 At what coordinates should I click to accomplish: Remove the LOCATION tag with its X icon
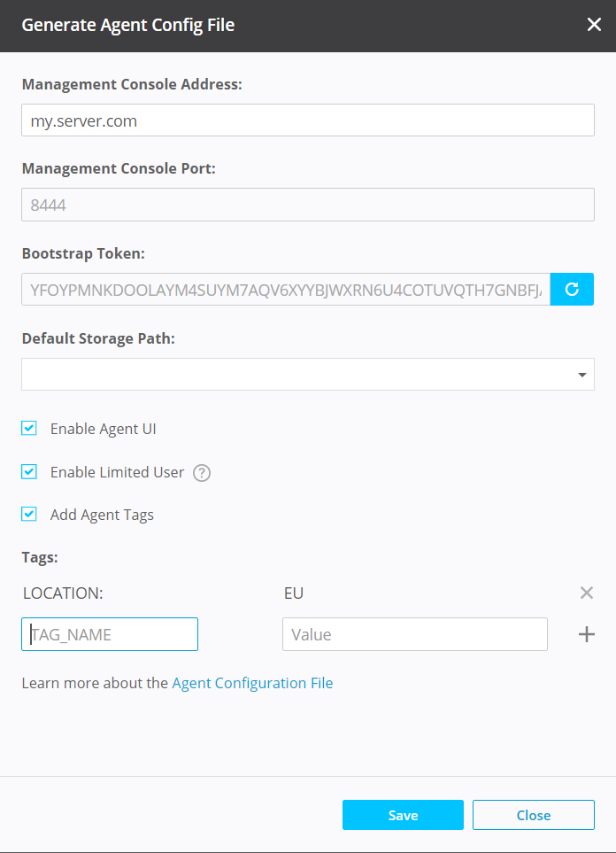(x=586, y=593)
